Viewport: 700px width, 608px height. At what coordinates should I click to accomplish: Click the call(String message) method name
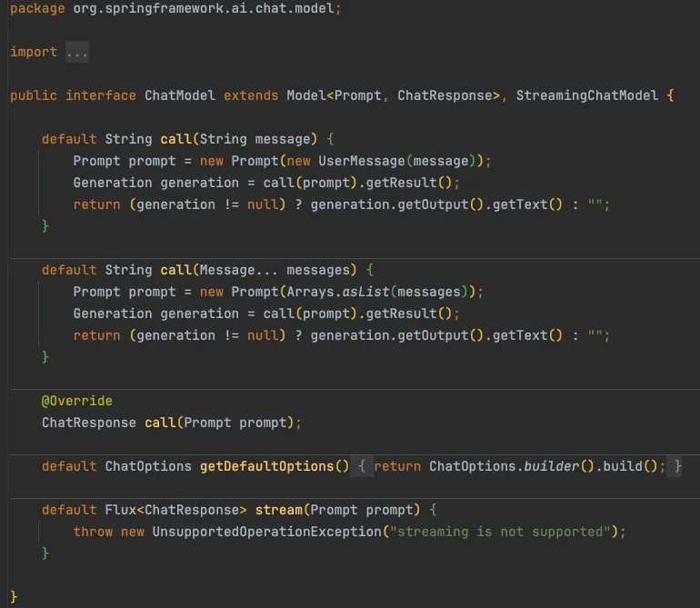click(x=175, y=139)
